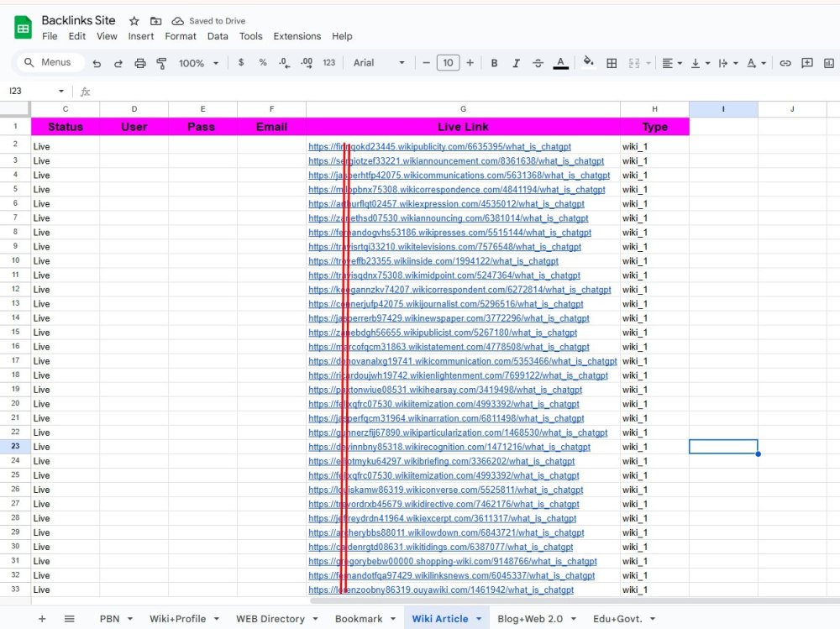
Task: Open the Format menu
Action: pyautogui.click(x=181, y=36)
